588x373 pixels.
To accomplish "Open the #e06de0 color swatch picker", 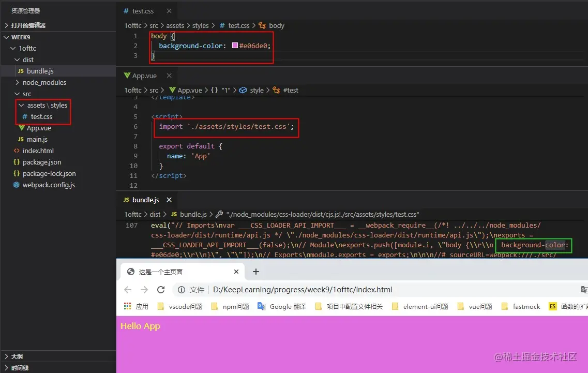I will click(235, 46).
